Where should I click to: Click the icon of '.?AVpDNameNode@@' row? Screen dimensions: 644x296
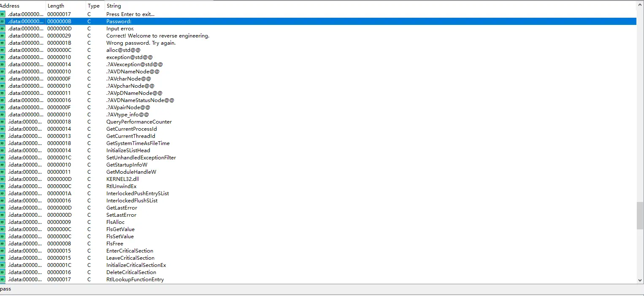point(3,93)
